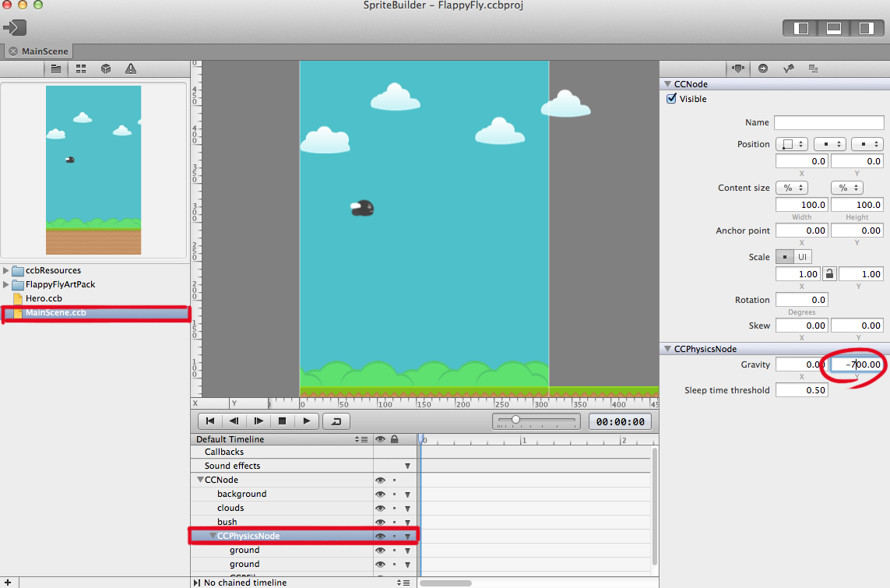The height and width of the screenshot is (588, 890).
Task: Open the file view folder tab
Action: pyautogui.click(x=55, y=69)
